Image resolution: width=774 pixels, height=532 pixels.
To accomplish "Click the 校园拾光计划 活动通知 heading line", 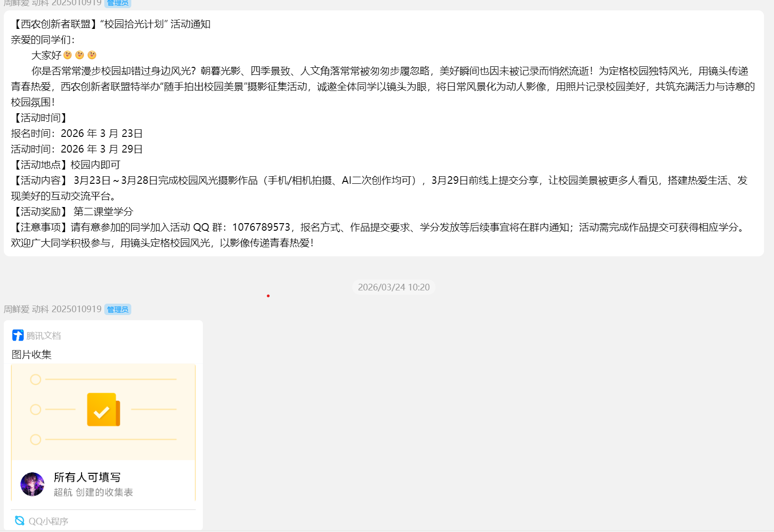I will [x=111, y=24].
